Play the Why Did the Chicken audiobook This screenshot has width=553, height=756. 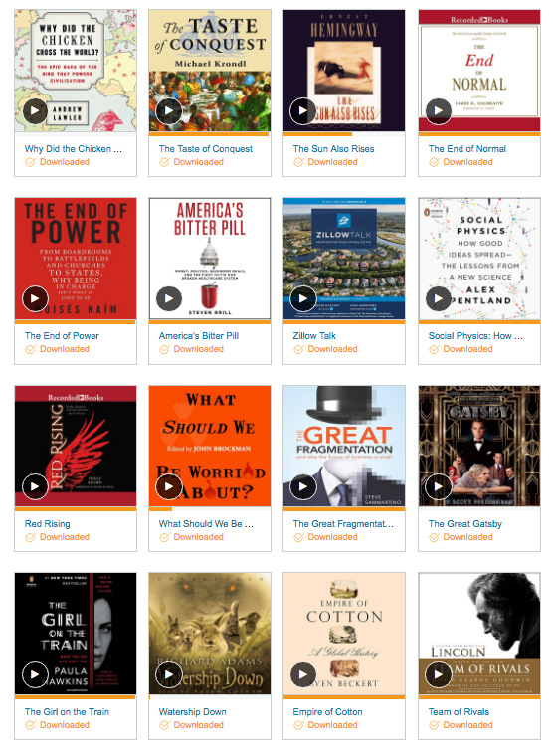click(35, 110)
